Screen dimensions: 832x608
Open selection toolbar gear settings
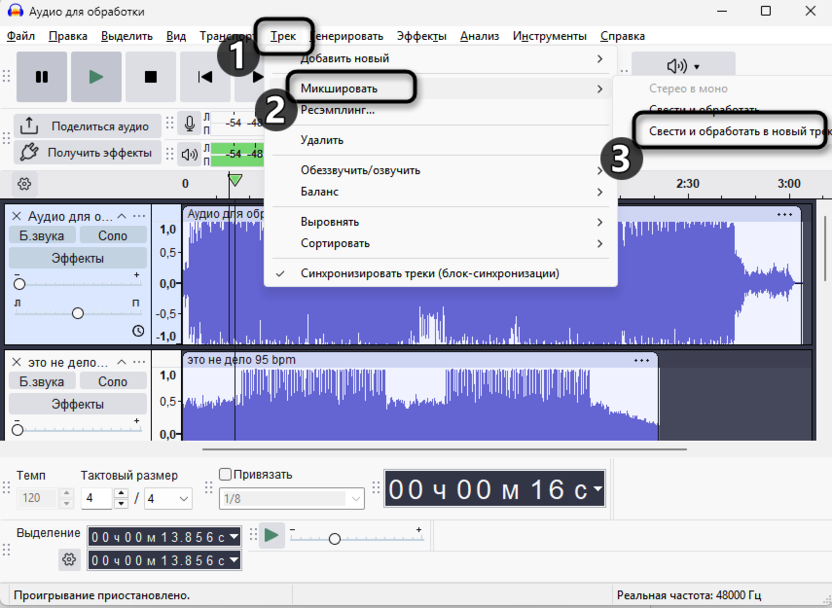(x=69, y=560)
